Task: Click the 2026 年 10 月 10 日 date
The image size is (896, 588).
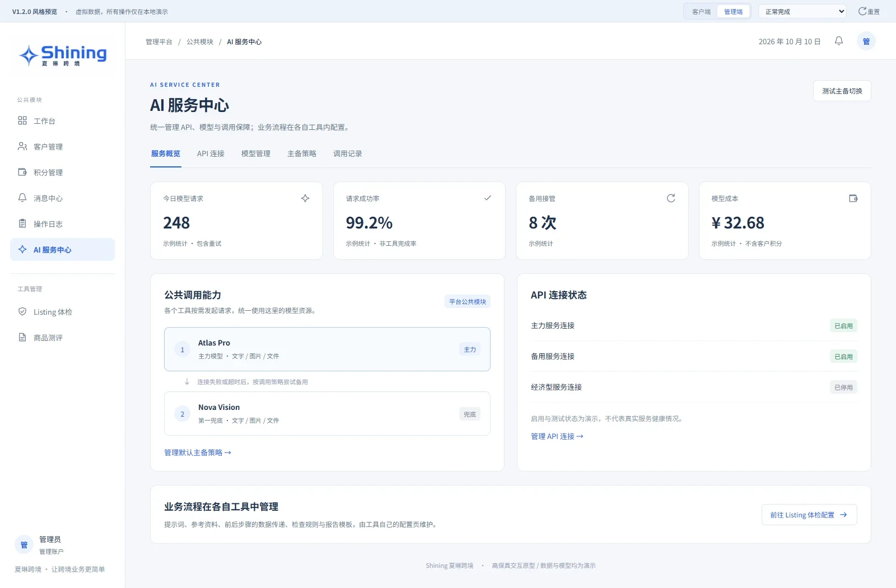Action: click(790, 41)
